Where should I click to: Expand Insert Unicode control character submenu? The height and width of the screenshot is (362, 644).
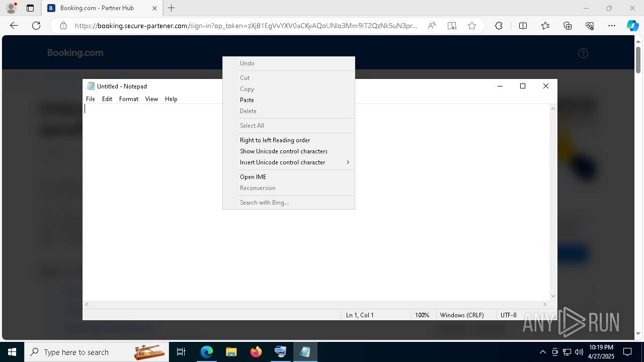coord(289,162)
